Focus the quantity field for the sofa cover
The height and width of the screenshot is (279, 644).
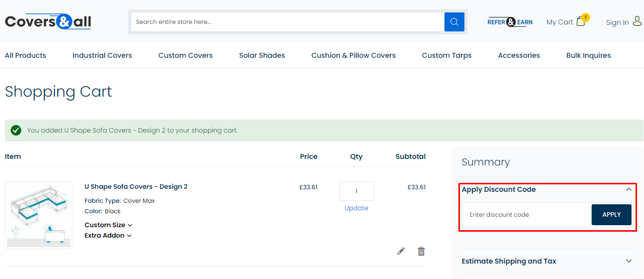tap(356, 191)
